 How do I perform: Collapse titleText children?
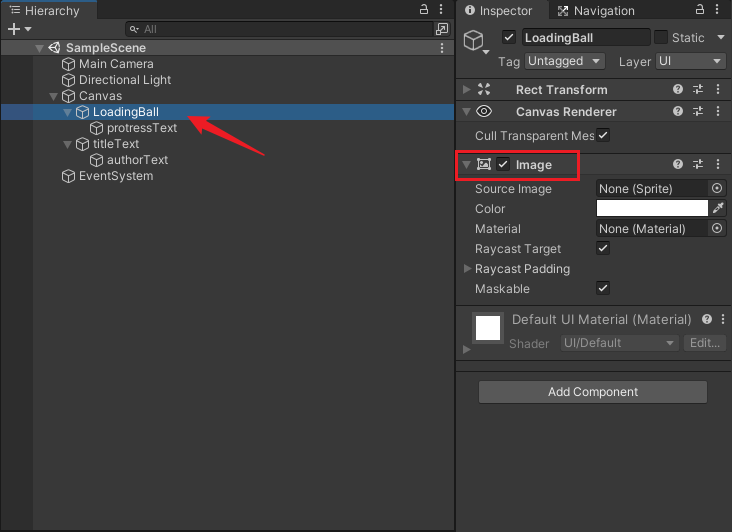[68, 144]
